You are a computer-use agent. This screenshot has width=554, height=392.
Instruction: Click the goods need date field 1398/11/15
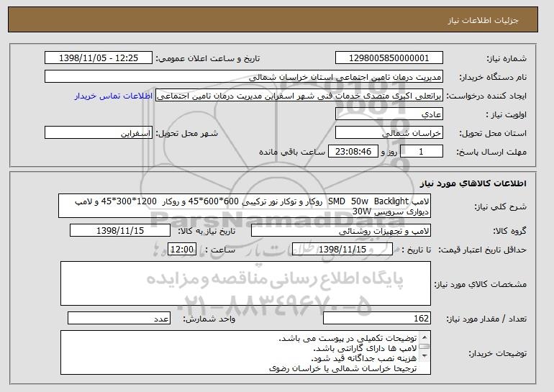coord(120,231)
